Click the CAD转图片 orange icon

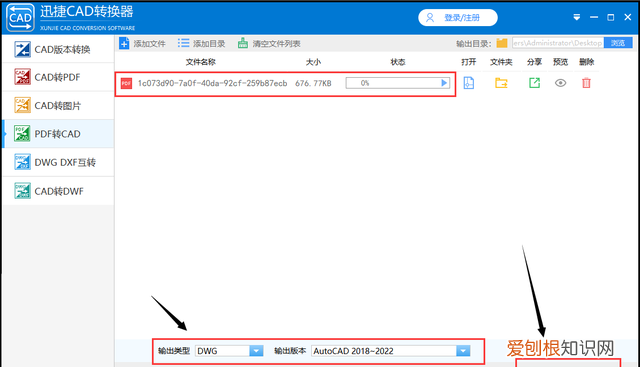click(x=22, y=105)
